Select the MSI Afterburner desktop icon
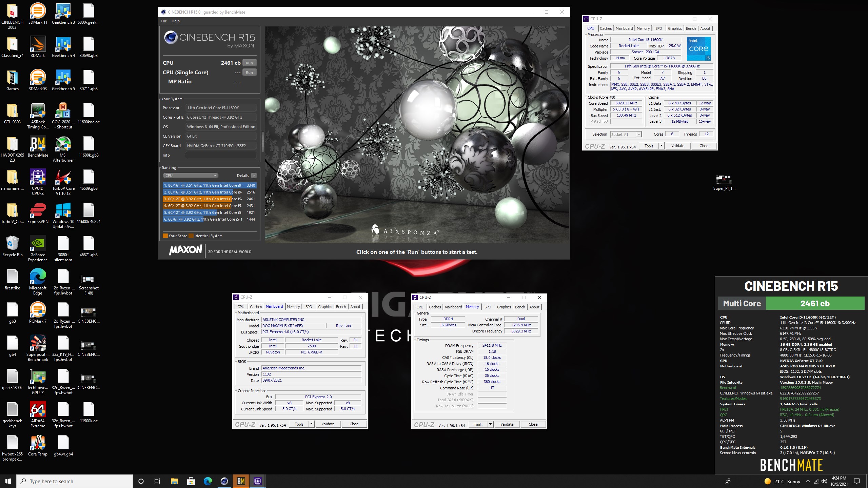The width and height of the screenshot is (868, 488). 63,149
